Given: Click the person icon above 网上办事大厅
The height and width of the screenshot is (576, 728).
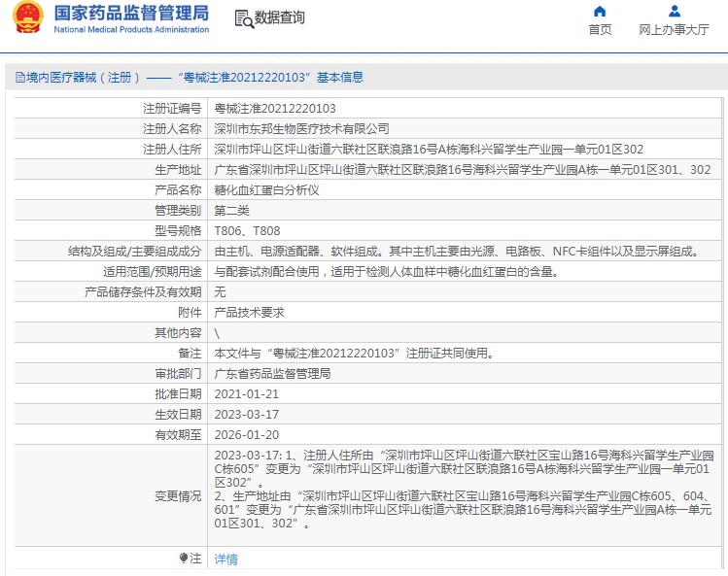Looking at the screenshot, I should (674, 12).
